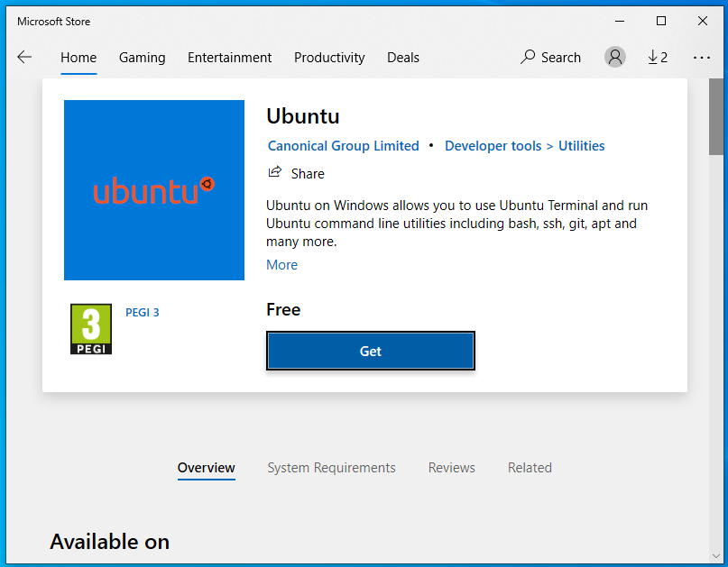This screenshot has width=728, height=567.
Task: Select the Home tab
Action: 78,57
